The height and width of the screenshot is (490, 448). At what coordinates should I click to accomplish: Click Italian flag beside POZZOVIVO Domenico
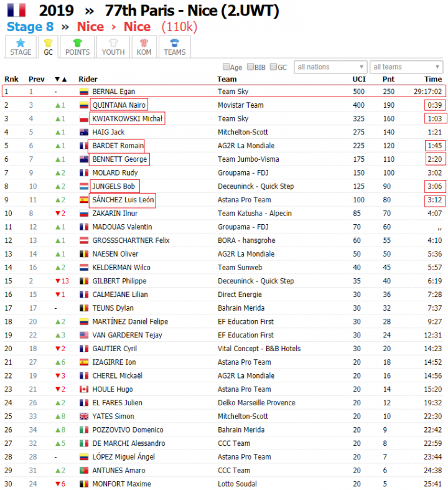click(x=83, y=430)
